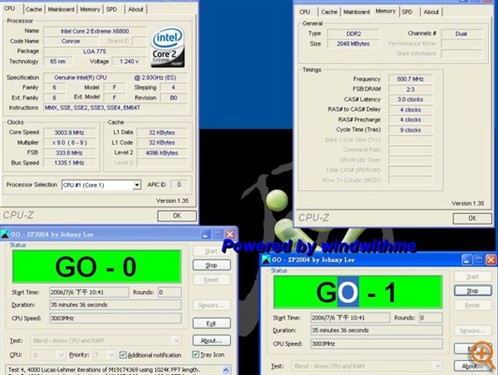Screen dimensions: 498x375
Task: Click the 'Dual' channels value
Action: [x=461, y=34]
